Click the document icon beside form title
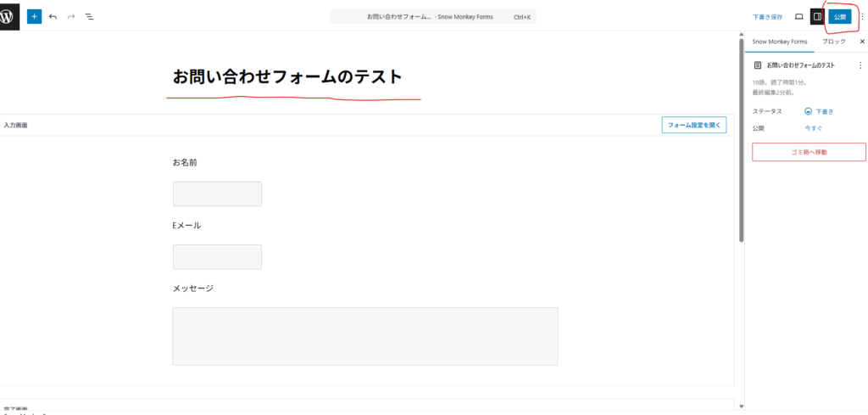The height and width of the screenshot is (415, 868). pos(757,65)
